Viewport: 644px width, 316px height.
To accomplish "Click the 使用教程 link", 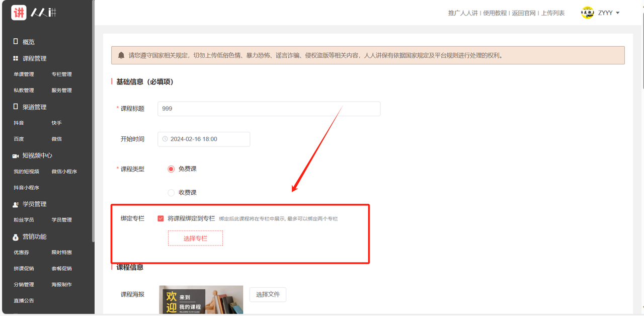I will click(495, 13).
